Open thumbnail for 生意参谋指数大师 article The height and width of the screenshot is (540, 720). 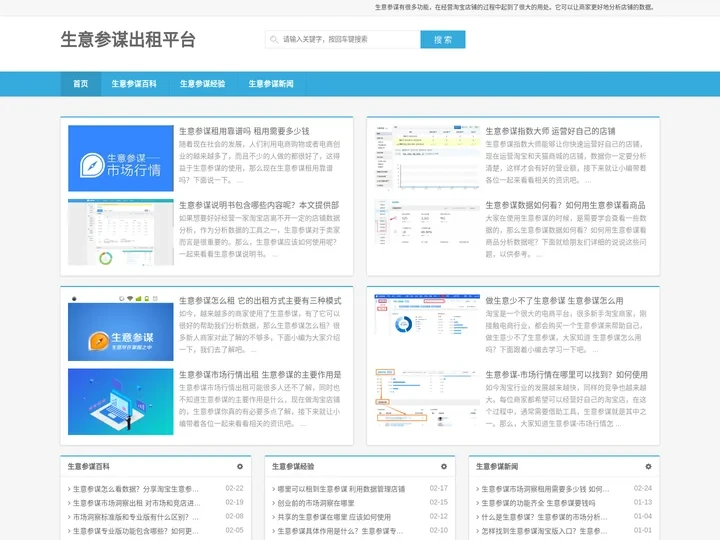point(427,158)
